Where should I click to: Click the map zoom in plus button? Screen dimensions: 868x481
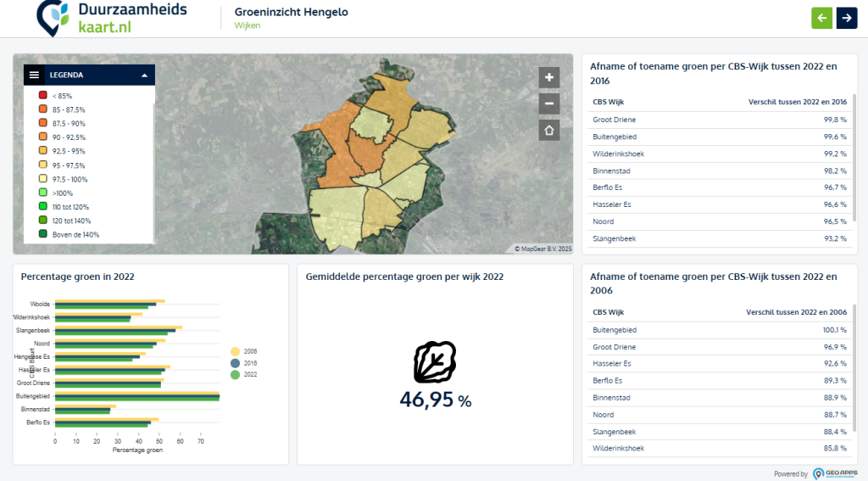(x=549, y=77)
